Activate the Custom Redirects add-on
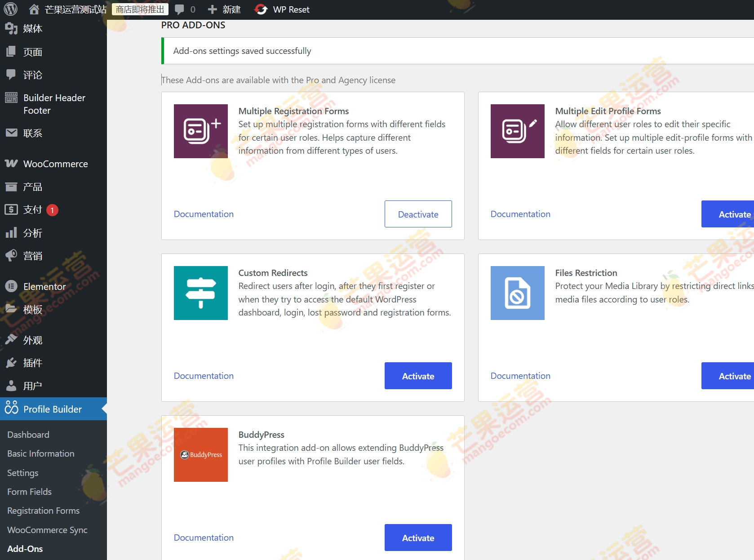This screenshot has width=754, height=560. pyautogui.click(x=418, y=376)
